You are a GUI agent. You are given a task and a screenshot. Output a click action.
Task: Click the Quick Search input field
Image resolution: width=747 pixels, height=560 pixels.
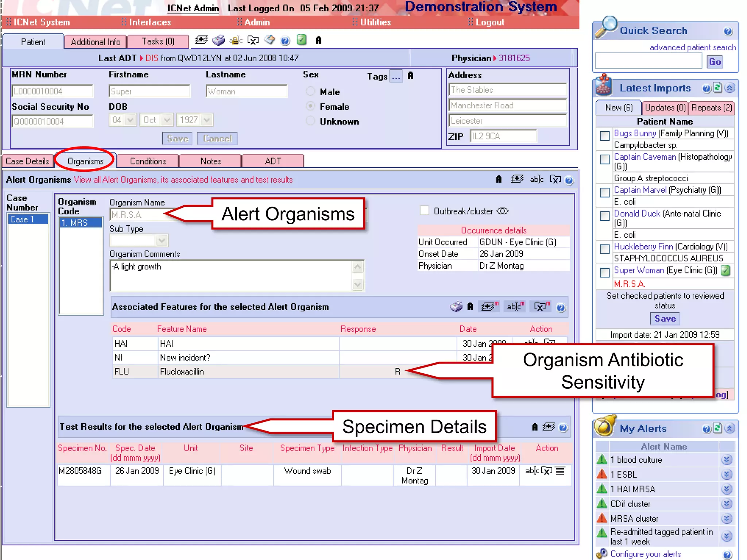pos(649,61)
